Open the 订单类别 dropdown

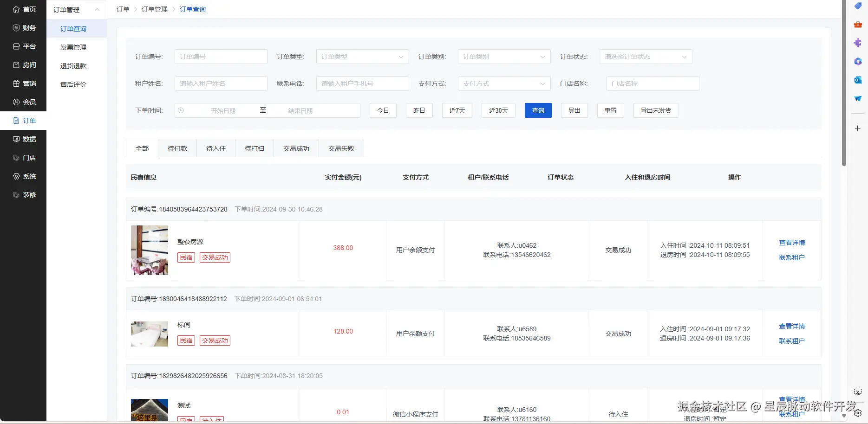504,57
